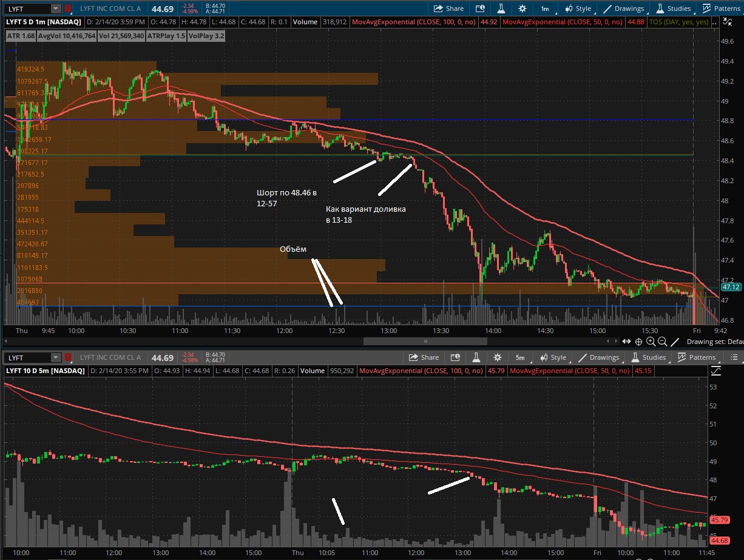
Task: Open the Drawing set selector
Action: pos(715,342)
